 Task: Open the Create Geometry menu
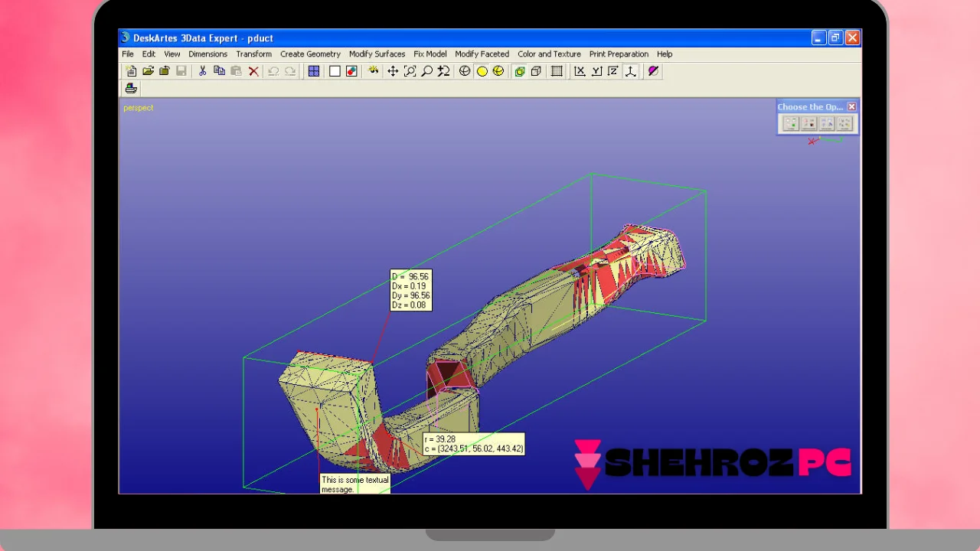[x=310, y=54]
